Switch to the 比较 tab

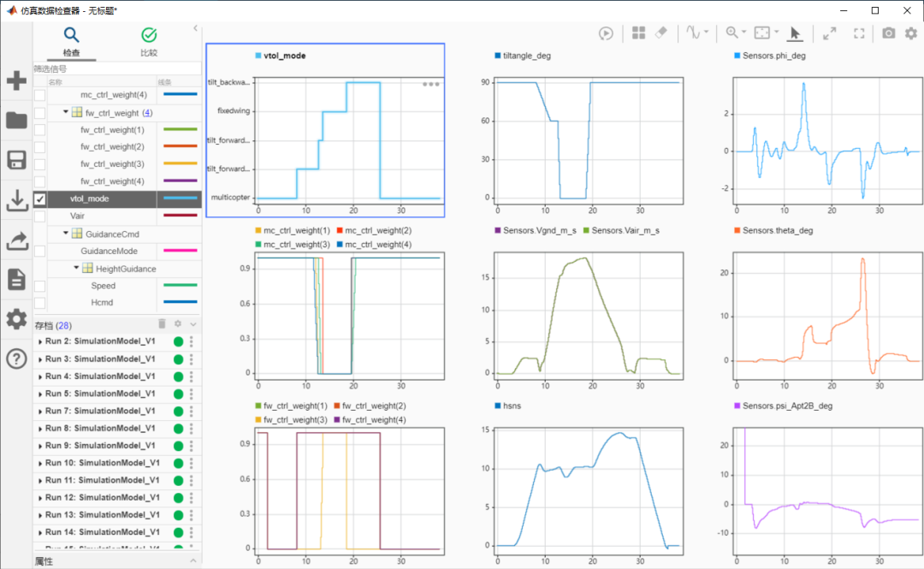pos(149,41)
